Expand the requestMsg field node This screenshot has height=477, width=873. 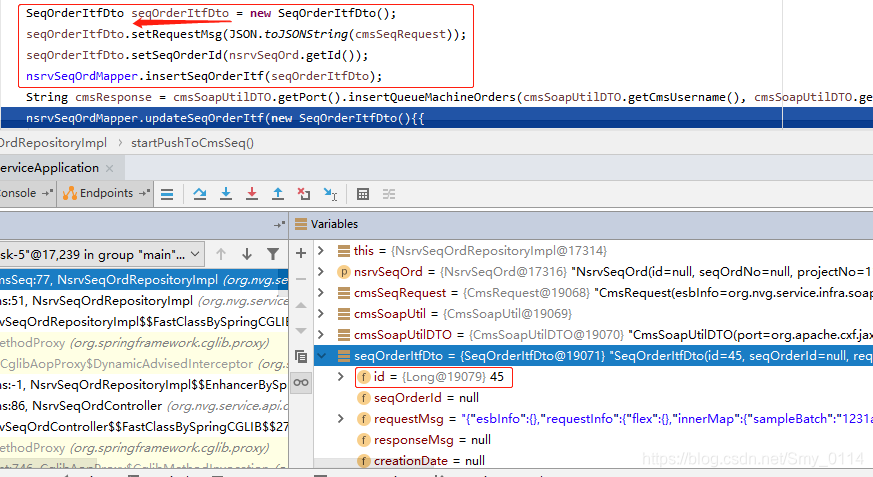tap(341, 419)
